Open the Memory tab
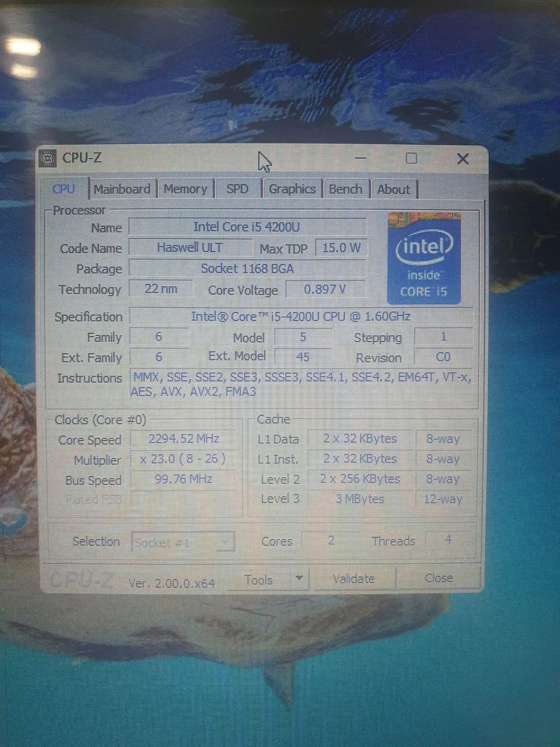 pos(185,189)
